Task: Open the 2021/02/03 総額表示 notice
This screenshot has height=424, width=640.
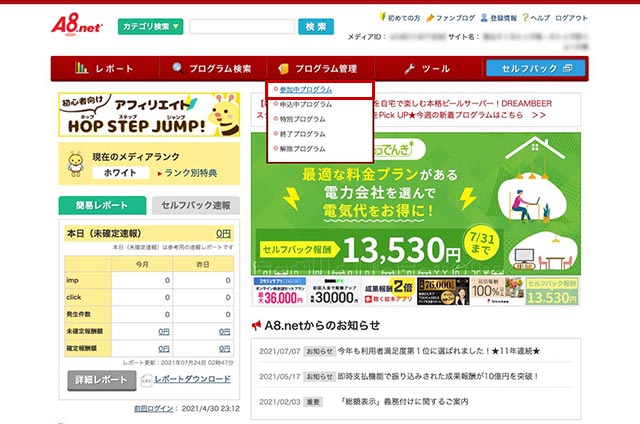Action: point(404,402)
